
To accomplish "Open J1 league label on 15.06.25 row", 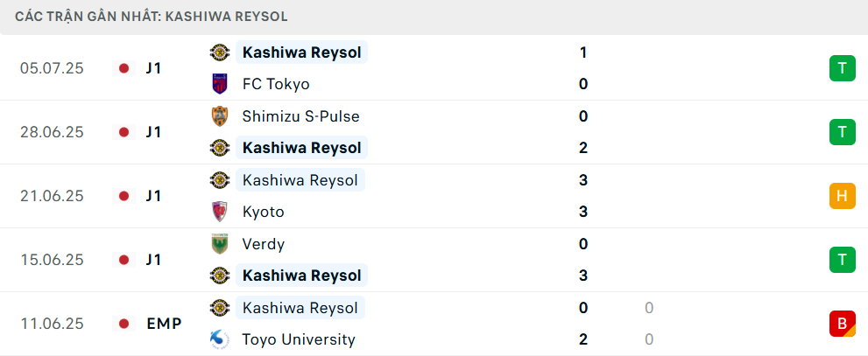I will click(x=153, y=260).
